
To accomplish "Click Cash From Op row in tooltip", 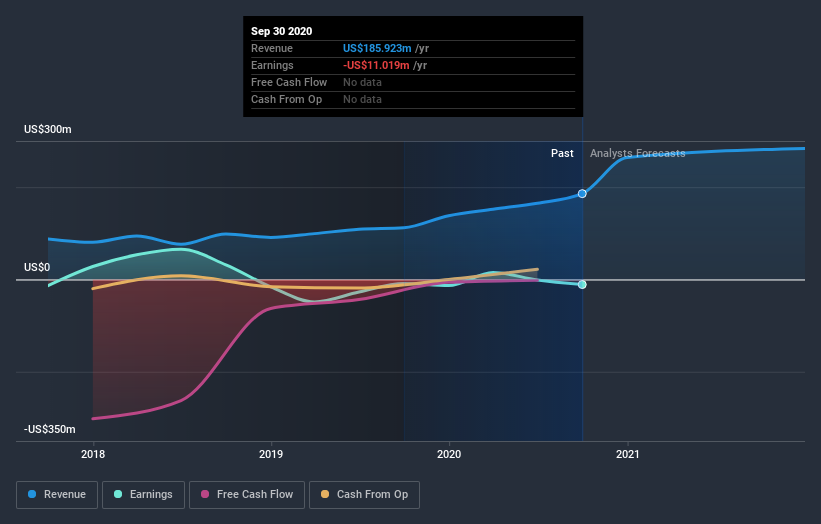I will [413, 99].
